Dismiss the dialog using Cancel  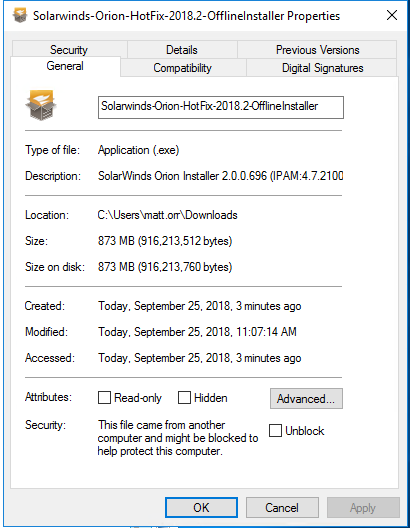point(282,507)
